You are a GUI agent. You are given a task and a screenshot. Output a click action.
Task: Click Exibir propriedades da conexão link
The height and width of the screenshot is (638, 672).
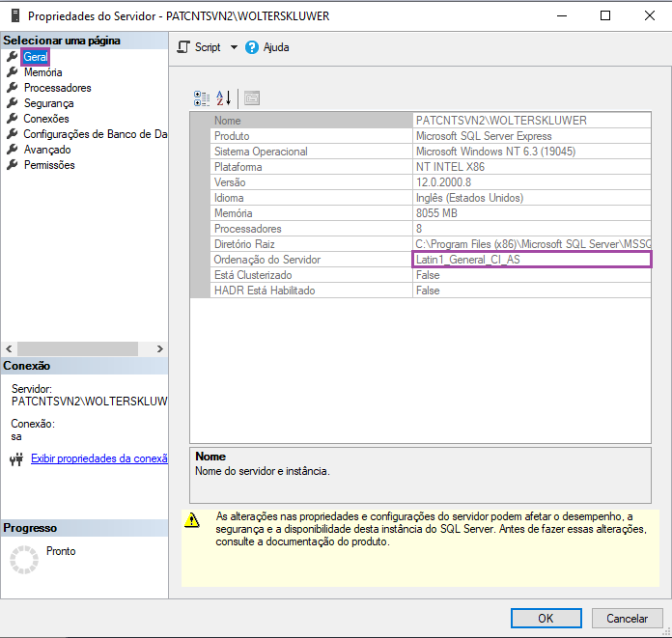[x=99, y=458]
